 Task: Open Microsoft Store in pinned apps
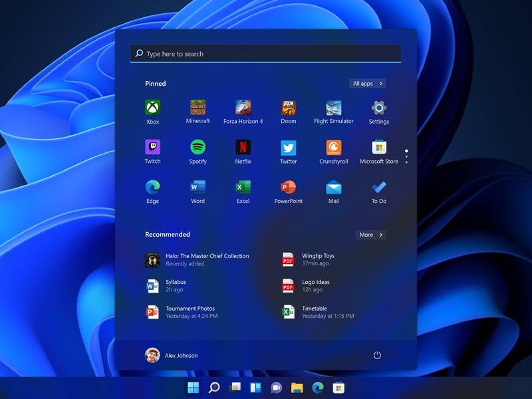tap(379, 152)
